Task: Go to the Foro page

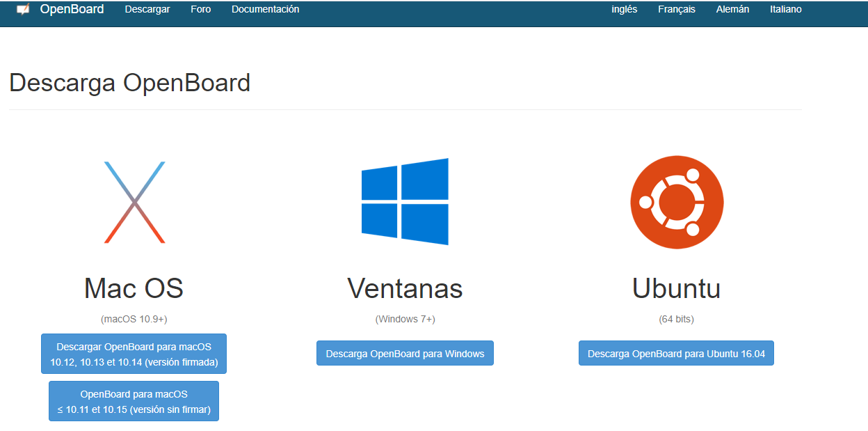Action: coord(201,10)
